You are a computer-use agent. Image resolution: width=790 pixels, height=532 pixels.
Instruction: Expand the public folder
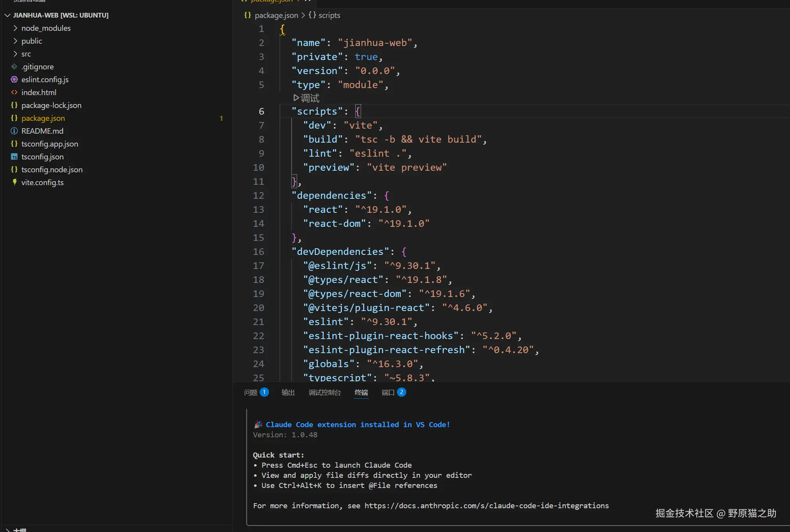point(15,41)
